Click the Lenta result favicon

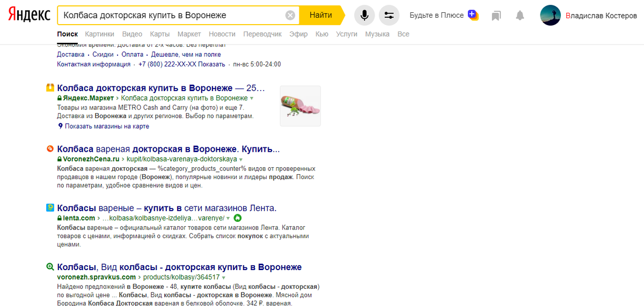click(50, 207)
